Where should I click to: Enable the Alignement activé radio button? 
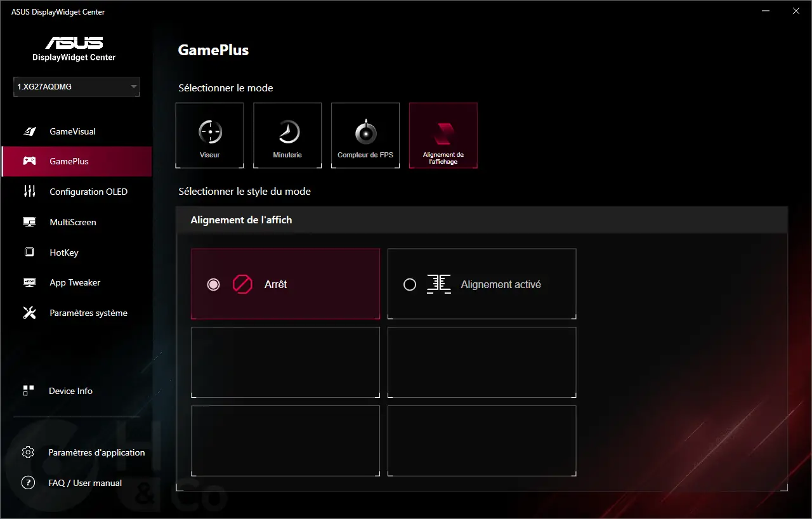click(410, 284)
